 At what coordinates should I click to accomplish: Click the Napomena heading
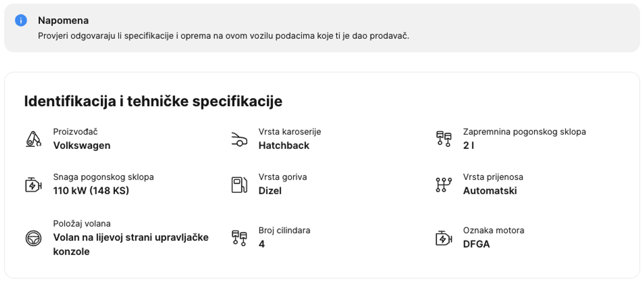point(63,20)
